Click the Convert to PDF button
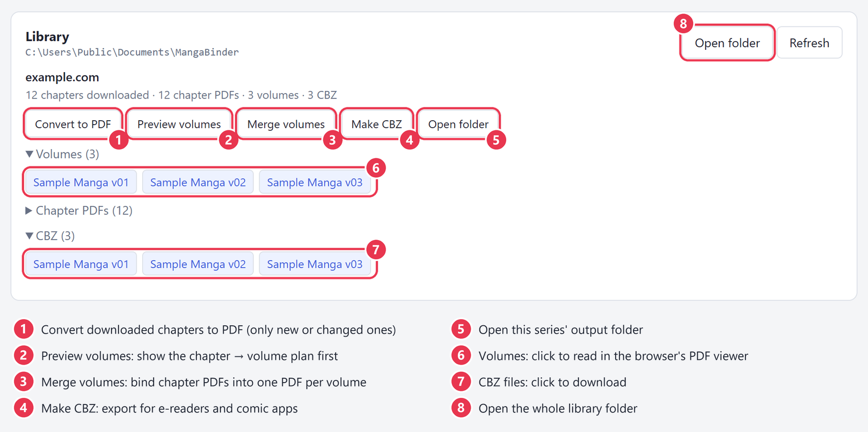The image size is (868, 432). pos(73,124)
